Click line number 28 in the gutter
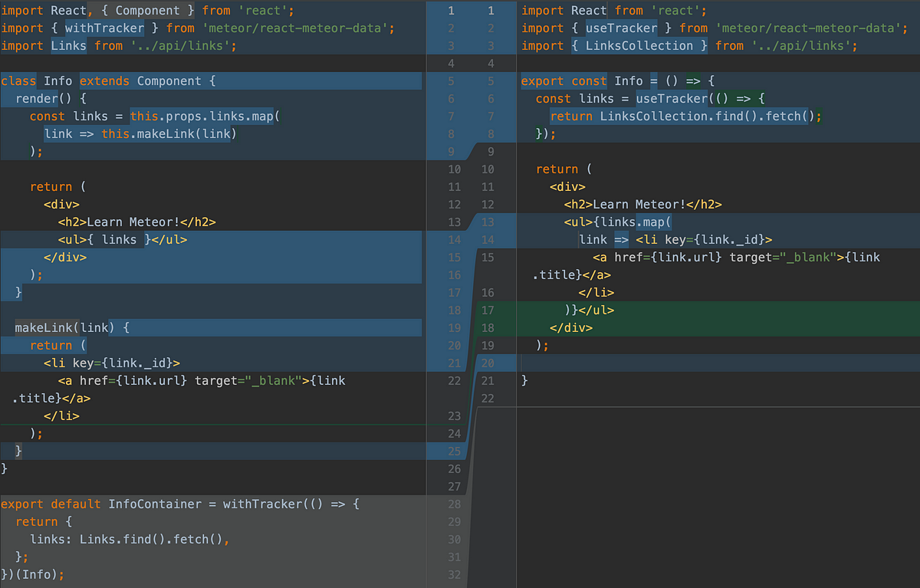 click(455, 504)
